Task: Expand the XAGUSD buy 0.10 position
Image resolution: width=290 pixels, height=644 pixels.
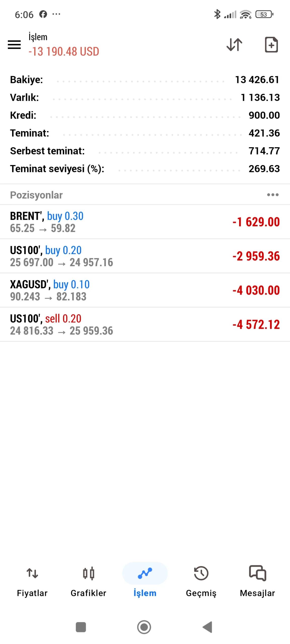Action: click(x=145, y=290)
